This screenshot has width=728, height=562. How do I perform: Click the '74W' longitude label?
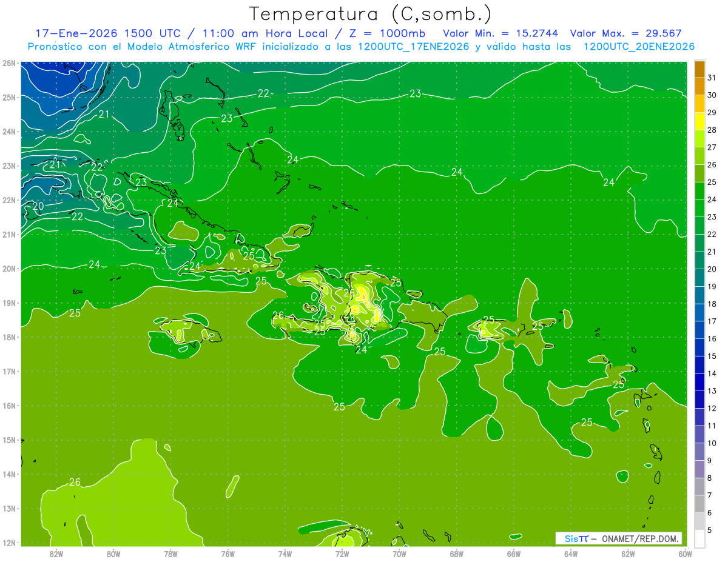coord(285,554)
